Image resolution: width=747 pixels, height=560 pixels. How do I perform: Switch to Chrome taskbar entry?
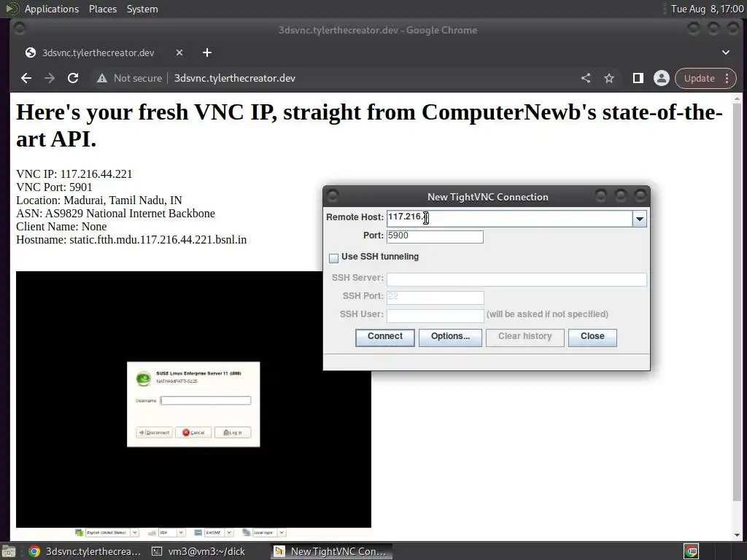point(85,551)
